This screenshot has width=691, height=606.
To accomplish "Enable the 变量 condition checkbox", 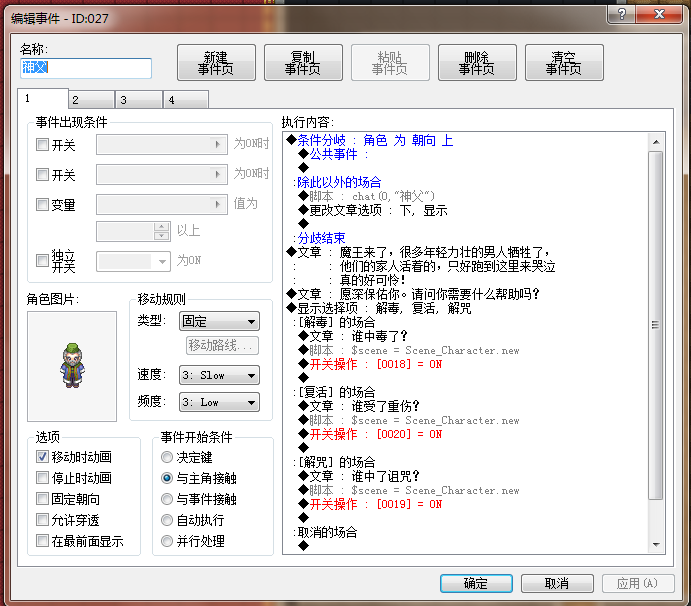I will [x=42, y=204].
